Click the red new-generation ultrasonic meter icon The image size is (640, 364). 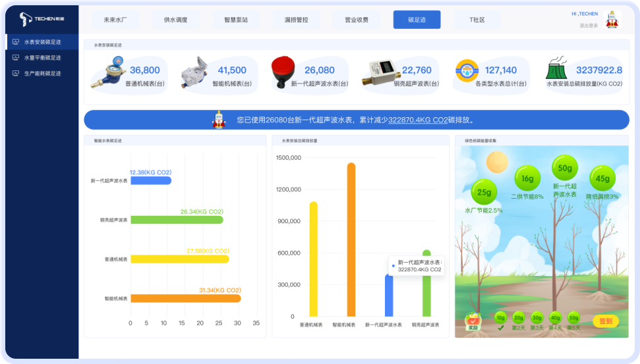pos(283,70)
